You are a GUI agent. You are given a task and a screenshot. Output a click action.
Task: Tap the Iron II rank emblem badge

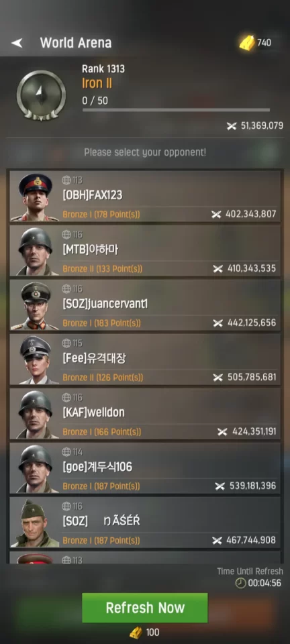[41, 95]
